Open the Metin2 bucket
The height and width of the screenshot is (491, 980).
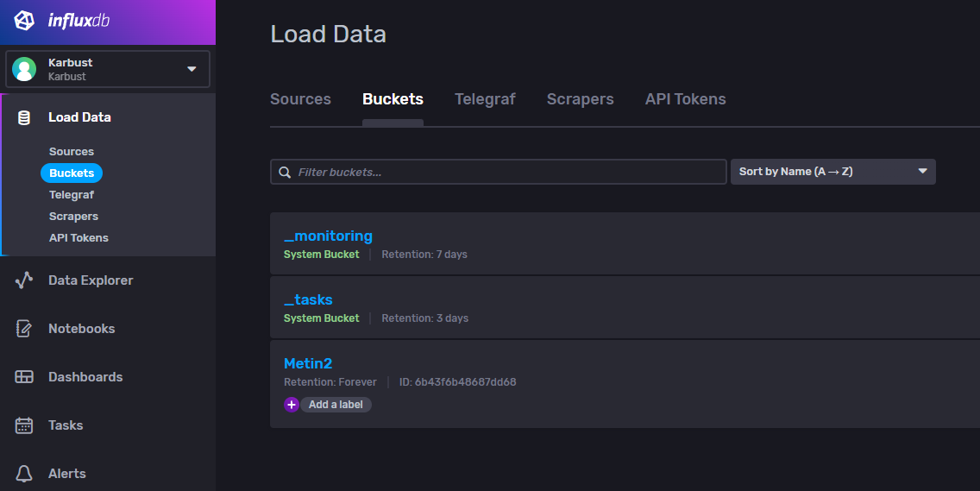[x=308, y=363]
